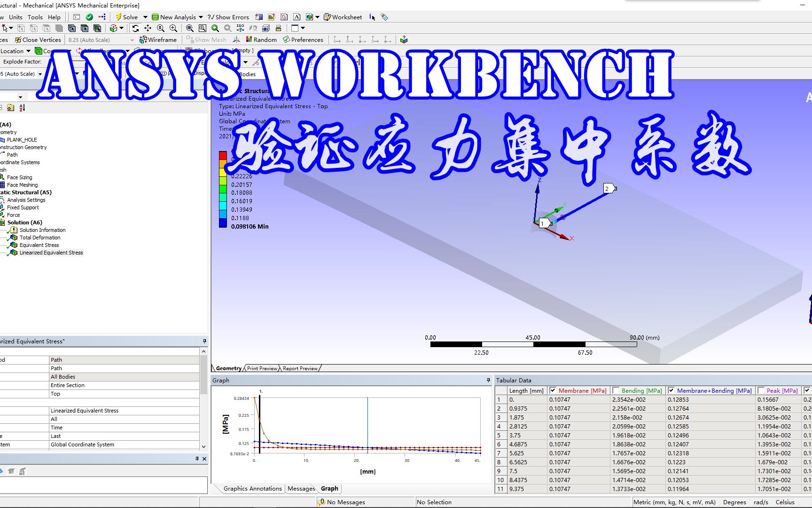Click the red legend color band
The image size is (812, 508).
tap(223, 155)
